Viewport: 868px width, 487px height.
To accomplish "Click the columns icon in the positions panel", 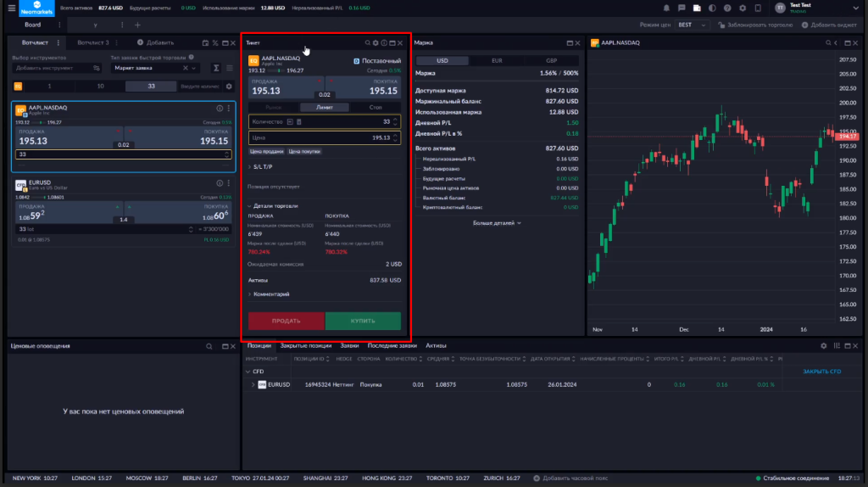I will pyautogui.click(x=837, y=345).
